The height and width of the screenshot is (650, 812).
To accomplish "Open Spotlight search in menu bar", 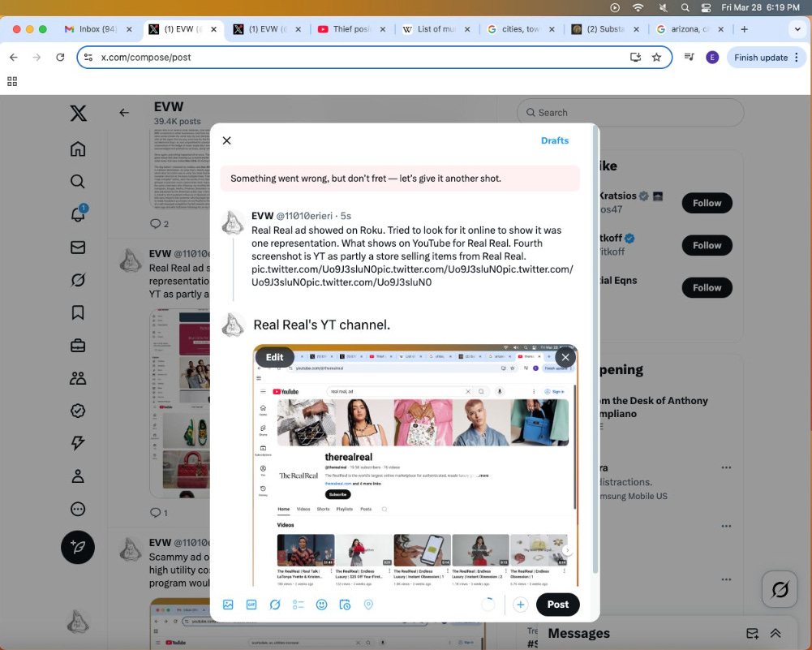I will [x=685, y=8].
